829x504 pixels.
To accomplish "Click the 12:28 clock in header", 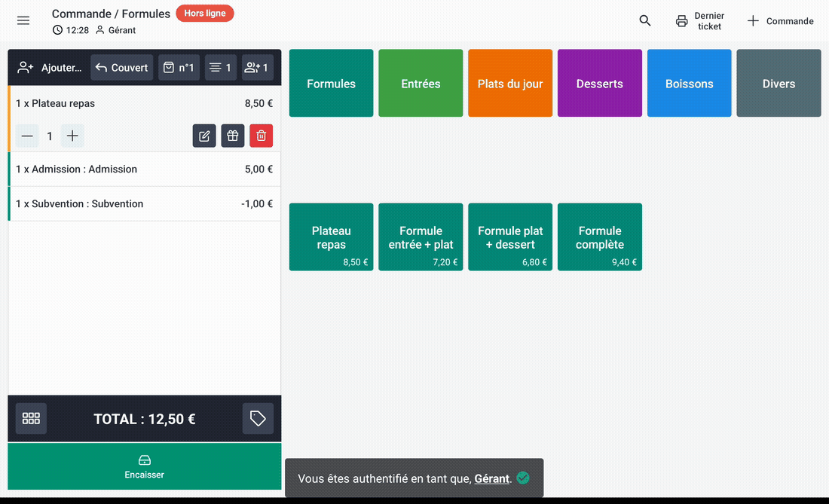I will coord(71,30).
